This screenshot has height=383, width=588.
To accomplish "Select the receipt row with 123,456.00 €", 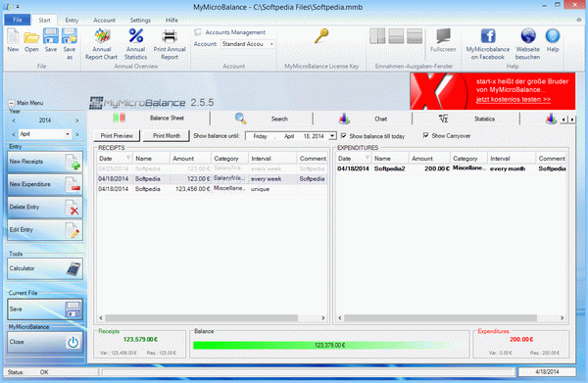I will (x=212, y=189).
